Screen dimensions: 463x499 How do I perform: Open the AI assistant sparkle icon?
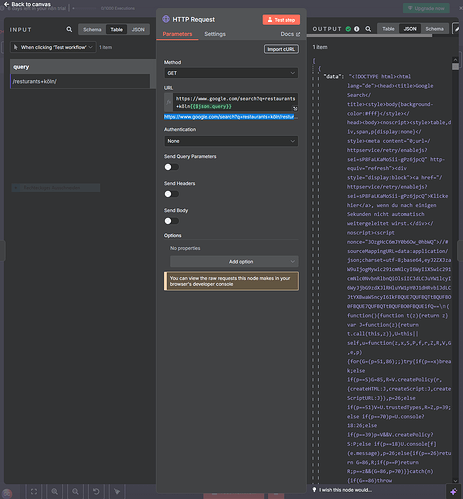[453, 492]
